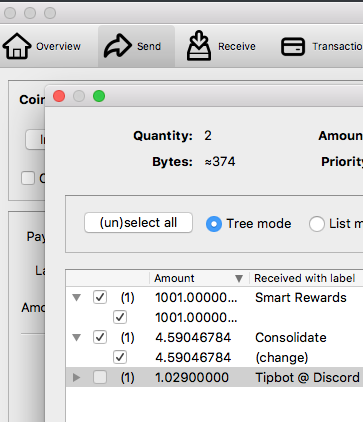Switch to the Overview tab label
This screenshot has width=363, height=422.
[58, 46]
